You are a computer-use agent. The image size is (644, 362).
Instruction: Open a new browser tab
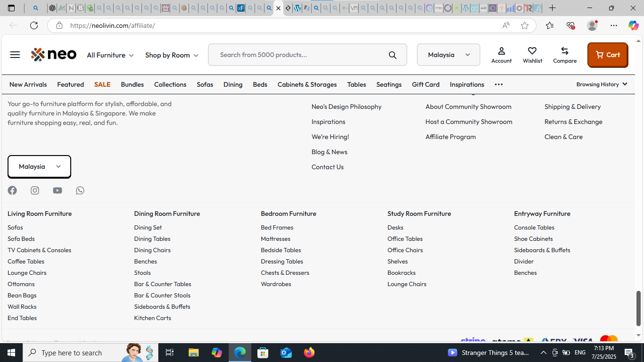[552, 8]
